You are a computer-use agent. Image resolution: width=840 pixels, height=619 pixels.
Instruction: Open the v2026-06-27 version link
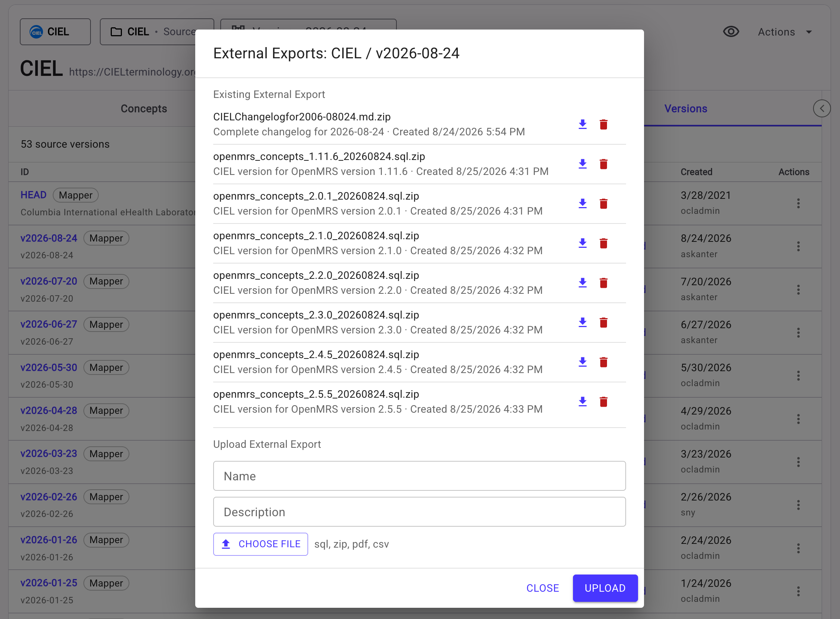pyautogui.click(x=49, y=324)
